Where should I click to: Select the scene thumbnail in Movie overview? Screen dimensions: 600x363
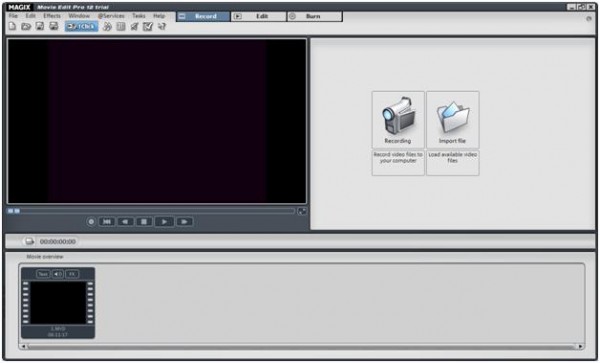[x=58, y=303]
